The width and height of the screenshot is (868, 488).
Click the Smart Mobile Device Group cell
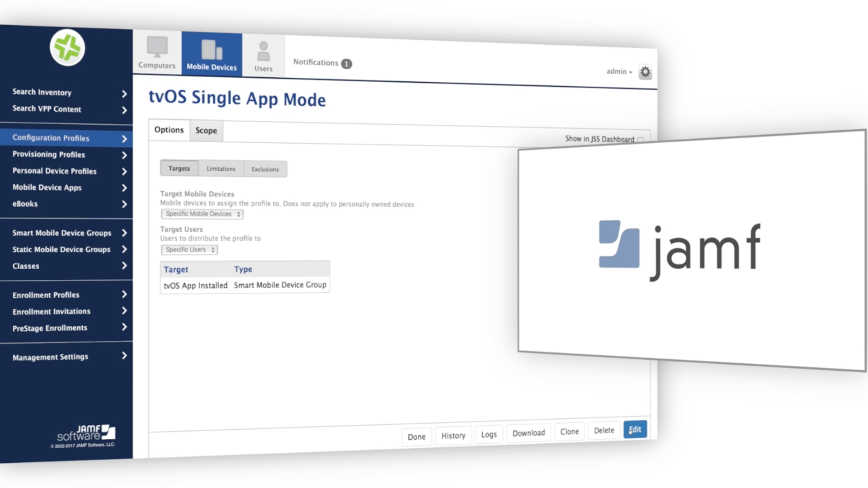coord(280,285)
